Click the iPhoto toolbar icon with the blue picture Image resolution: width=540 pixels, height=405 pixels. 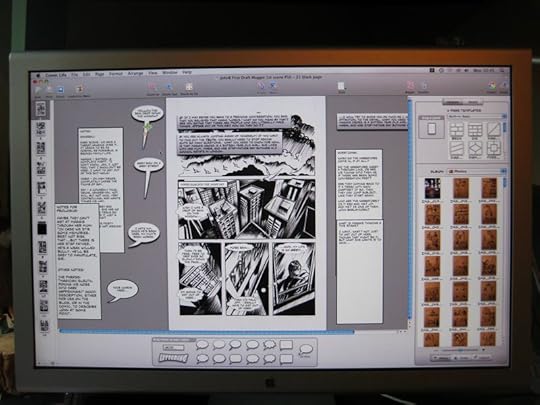click(60, 91)
